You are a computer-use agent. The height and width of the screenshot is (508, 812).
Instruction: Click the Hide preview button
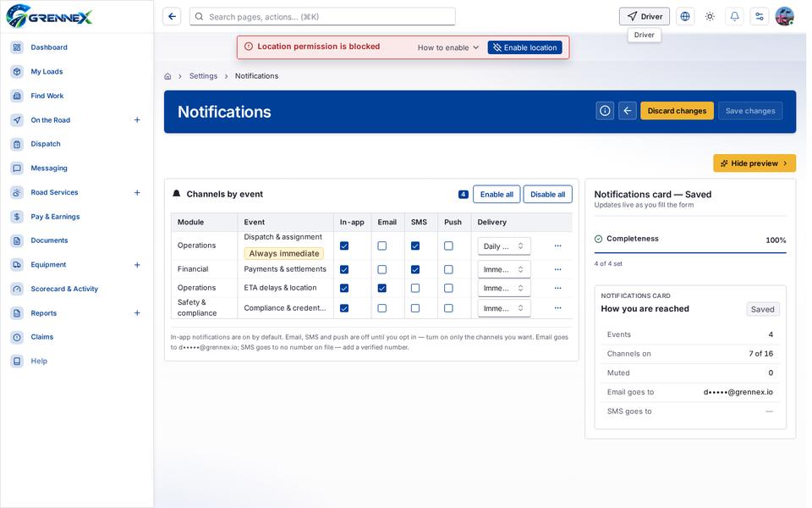(754, 163)
